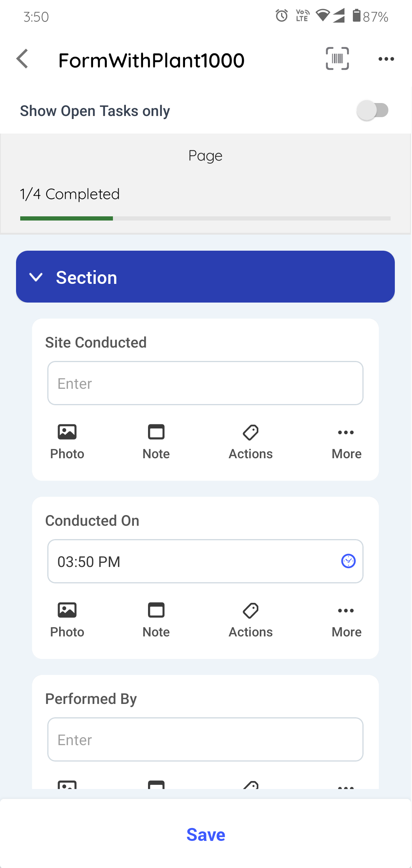Tap the Site Conducted text field

(205, 383)
